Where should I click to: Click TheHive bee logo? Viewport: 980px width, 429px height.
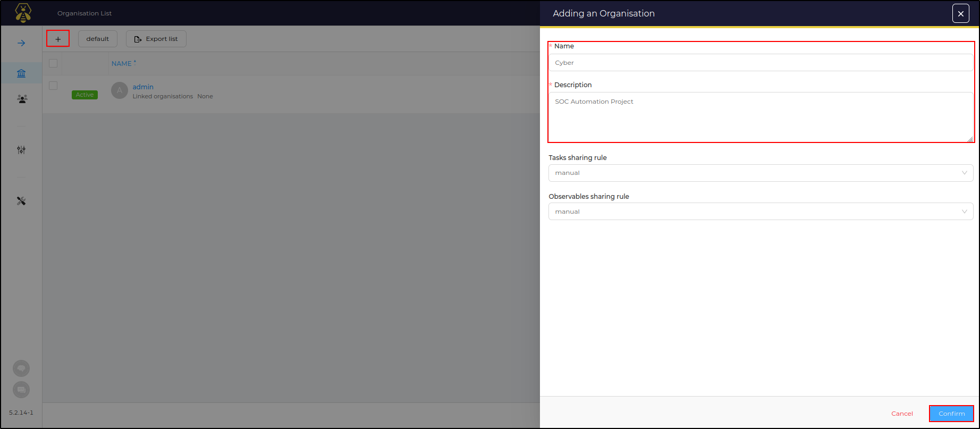[23, 13]
